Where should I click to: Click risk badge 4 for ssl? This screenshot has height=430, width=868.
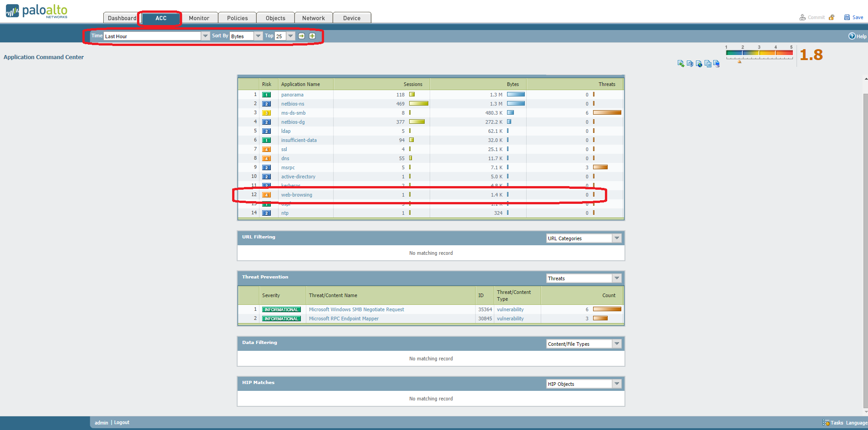(267, 149)
